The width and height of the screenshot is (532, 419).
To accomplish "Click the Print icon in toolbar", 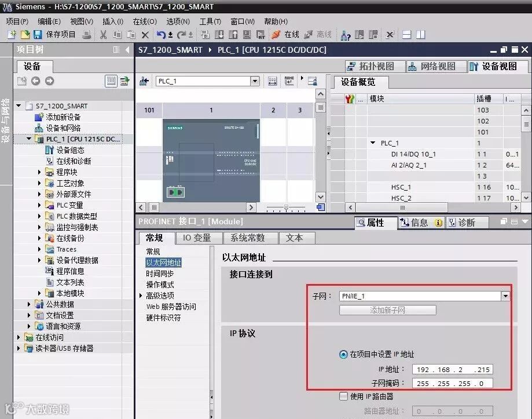I will click(87, 34).
